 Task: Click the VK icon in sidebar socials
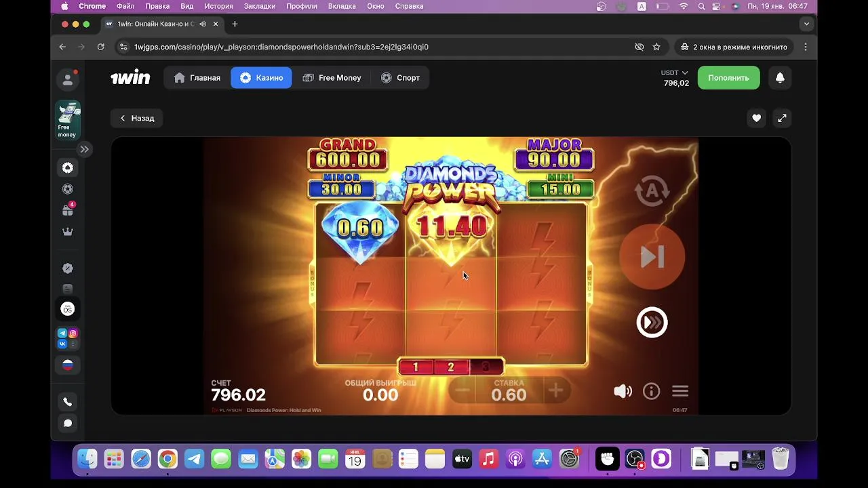[x=62, y=344]
